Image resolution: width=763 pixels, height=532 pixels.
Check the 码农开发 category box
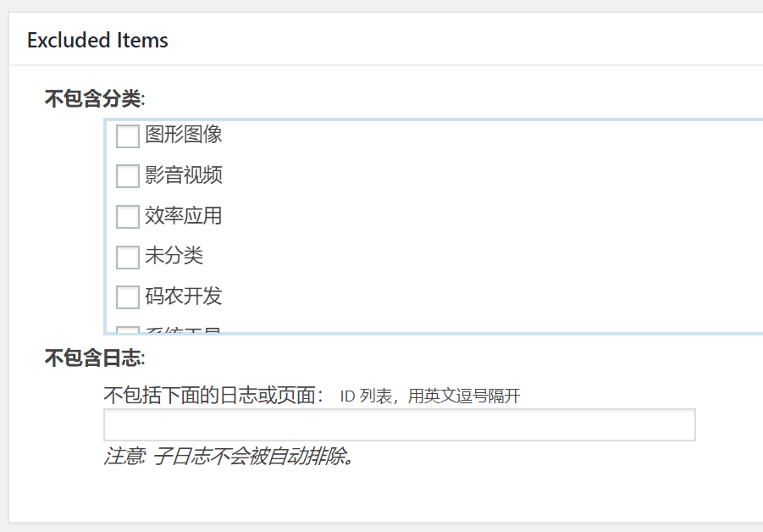coord(127,297)
